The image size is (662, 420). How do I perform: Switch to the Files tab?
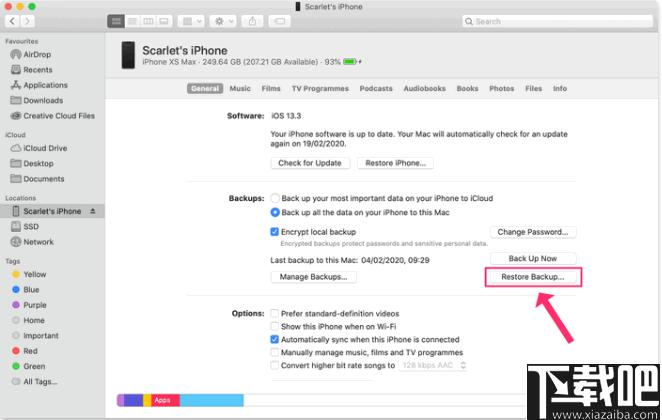(534, 89)
